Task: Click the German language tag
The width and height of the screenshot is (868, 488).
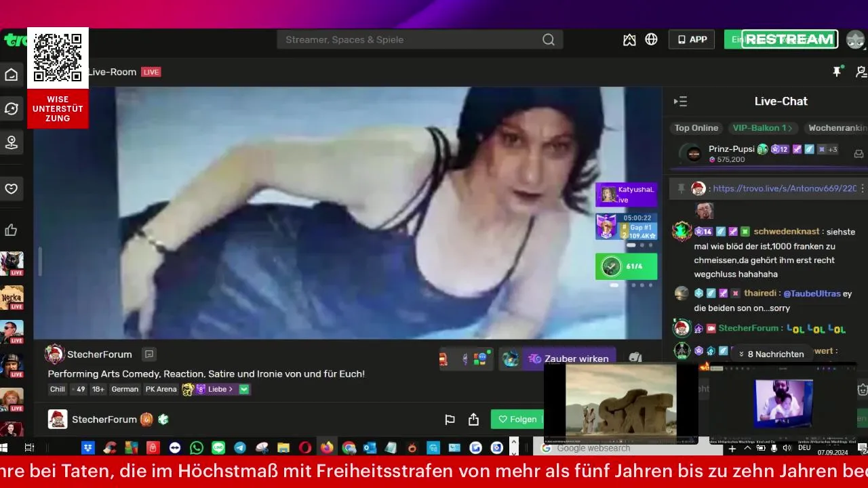Action: pyautogui.click(x=125, y=389)
